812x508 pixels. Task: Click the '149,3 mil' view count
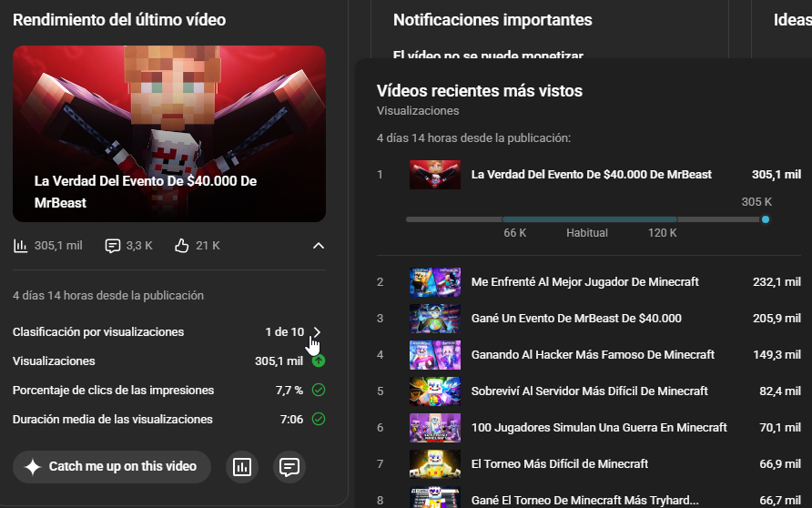pos(776,355)
